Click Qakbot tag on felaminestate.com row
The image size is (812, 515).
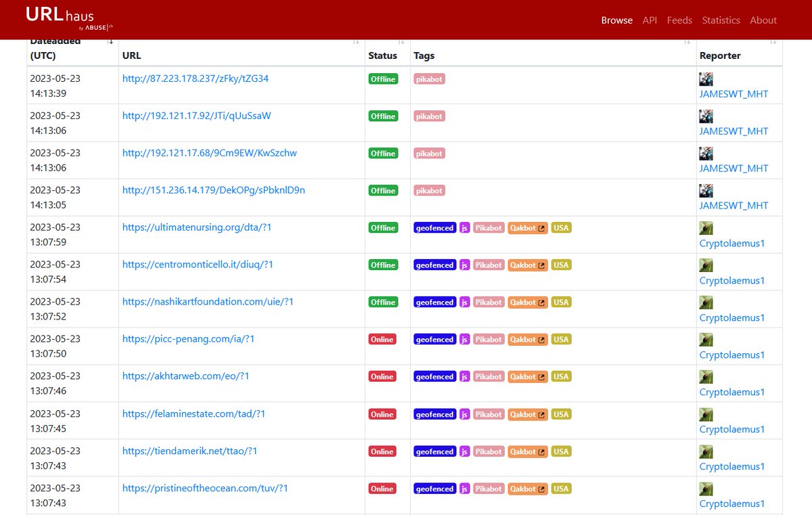(x=528, y=414)
